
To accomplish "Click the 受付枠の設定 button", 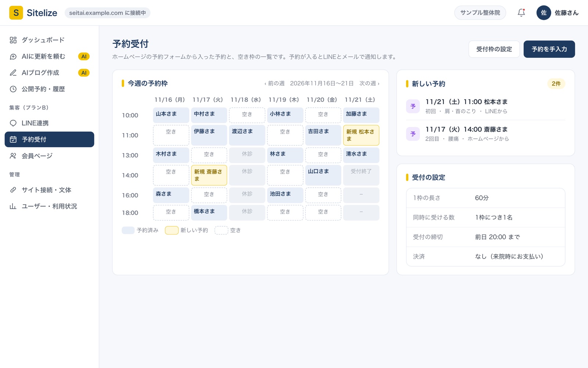I will pos(494,49).
